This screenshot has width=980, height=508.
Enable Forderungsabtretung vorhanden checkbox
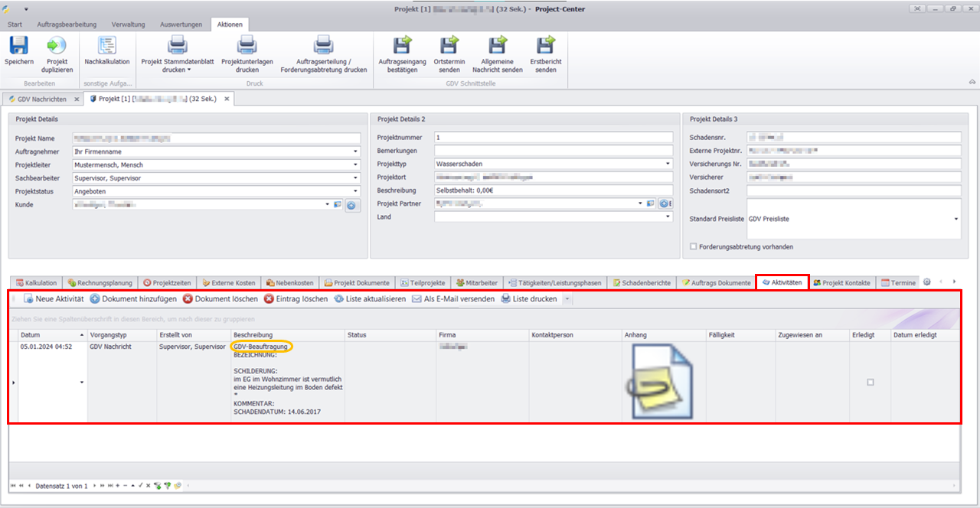click(694, 247)
